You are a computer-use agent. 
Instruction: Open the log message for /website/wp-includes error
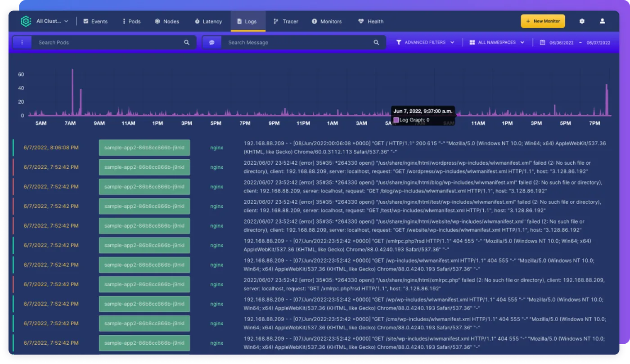[x=414, y=225]
